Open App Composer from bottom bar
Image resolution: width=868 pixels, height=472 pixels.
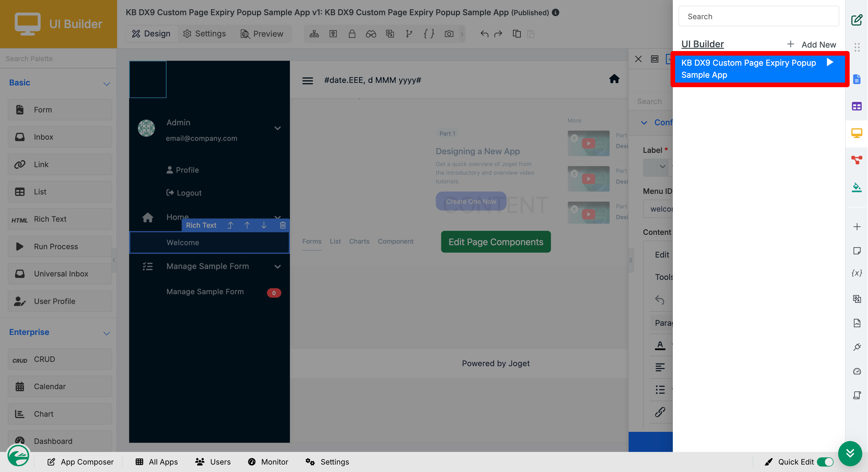[x=81, y=462]
